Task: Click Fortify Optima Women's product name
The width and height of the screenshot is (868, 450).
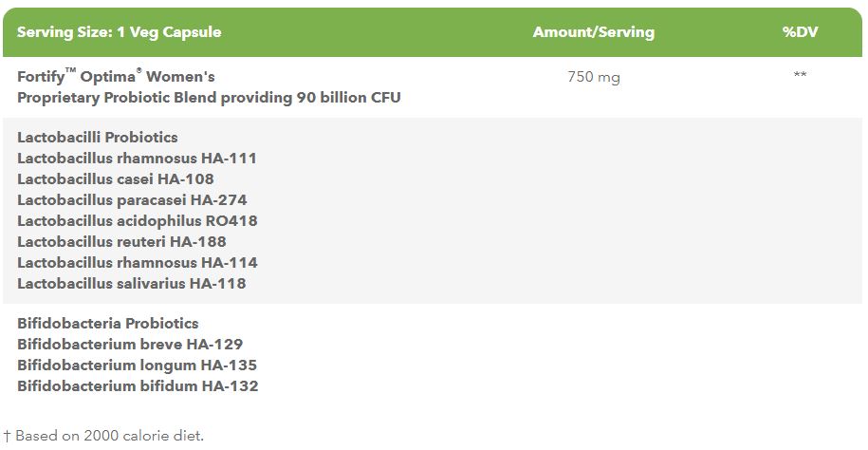Action: (x=110, y=76)
